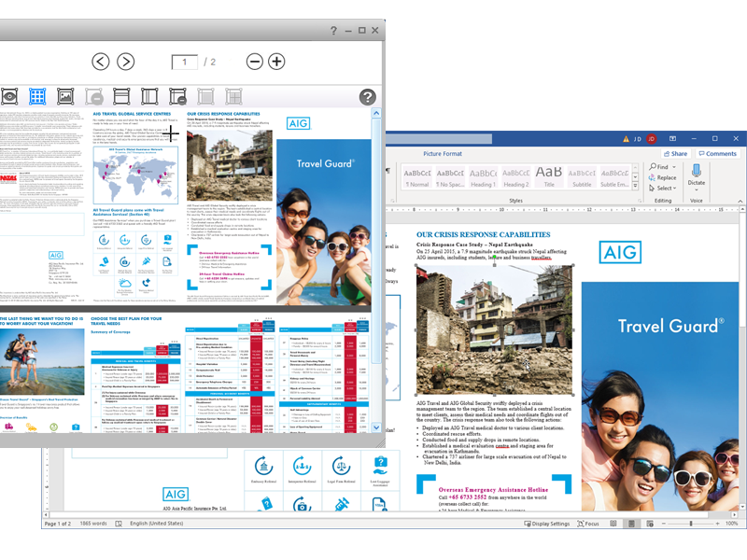Go to previous page in preview window
This screenshot has width=747, height=560.
pos(101,62)
